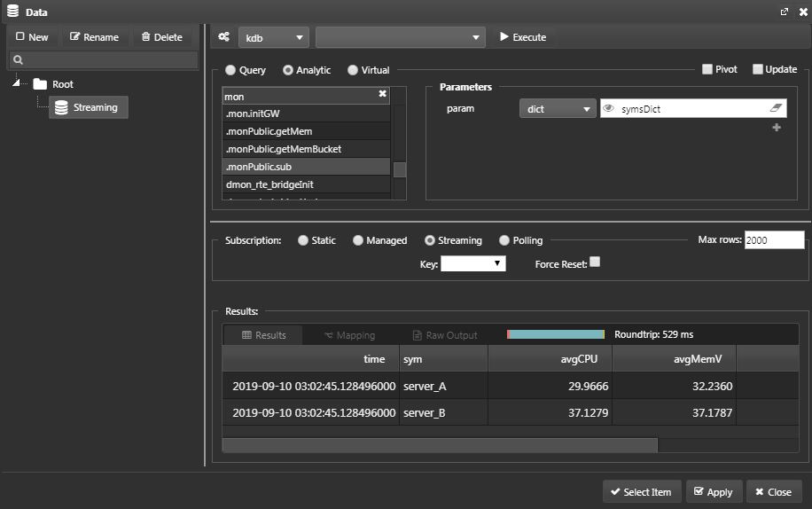Collapse the Root tree node arrow
Screen dimensions: 812x509
coord(17,82)
